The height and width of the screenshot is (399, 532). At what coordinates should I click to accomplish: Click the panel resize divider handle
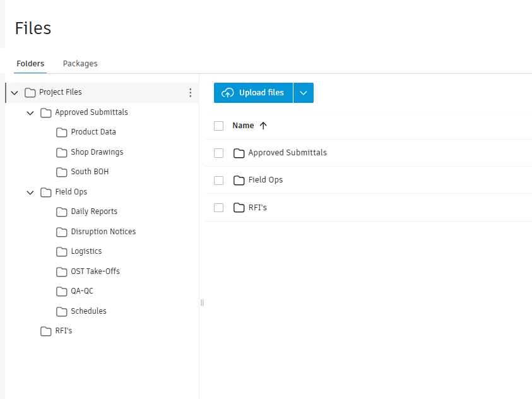[x=202, y=302]
